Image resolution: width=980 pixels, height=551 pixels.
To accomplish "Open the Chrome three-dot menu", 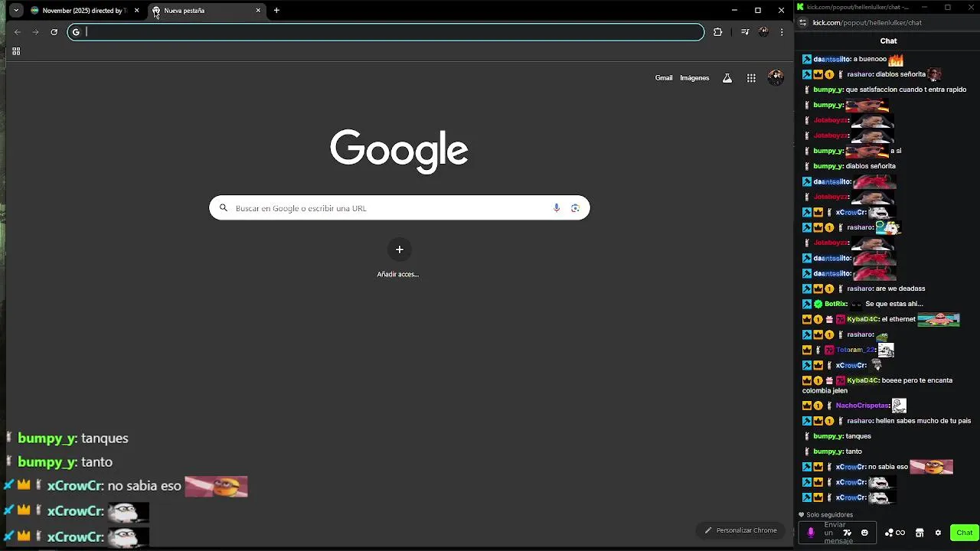I will 781,32.
